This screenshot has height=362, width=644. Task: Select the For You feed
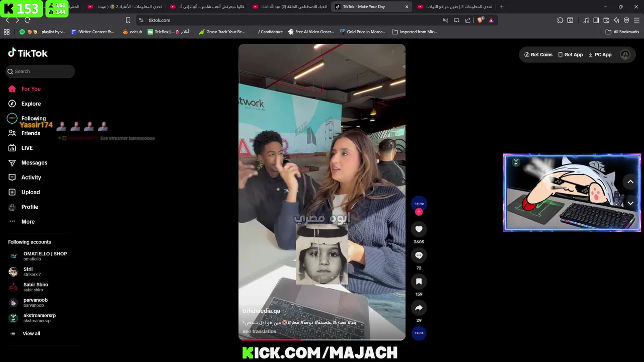tap(25, 89)
